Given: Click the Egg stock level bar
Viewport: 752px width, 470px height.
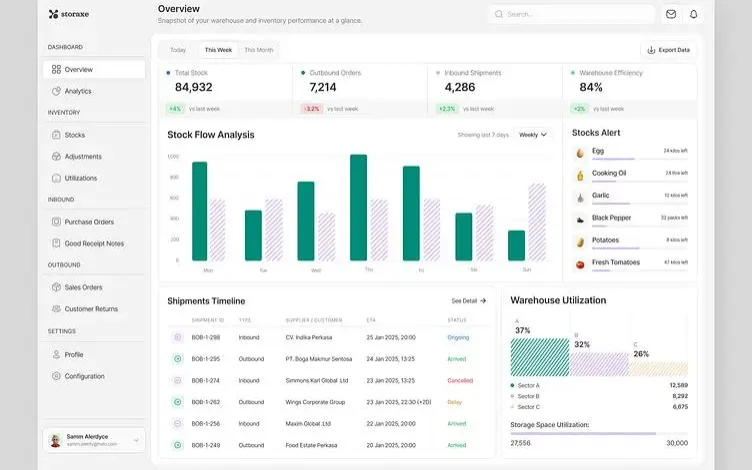Looking at the screenshot, I should (x=640, y=159).
